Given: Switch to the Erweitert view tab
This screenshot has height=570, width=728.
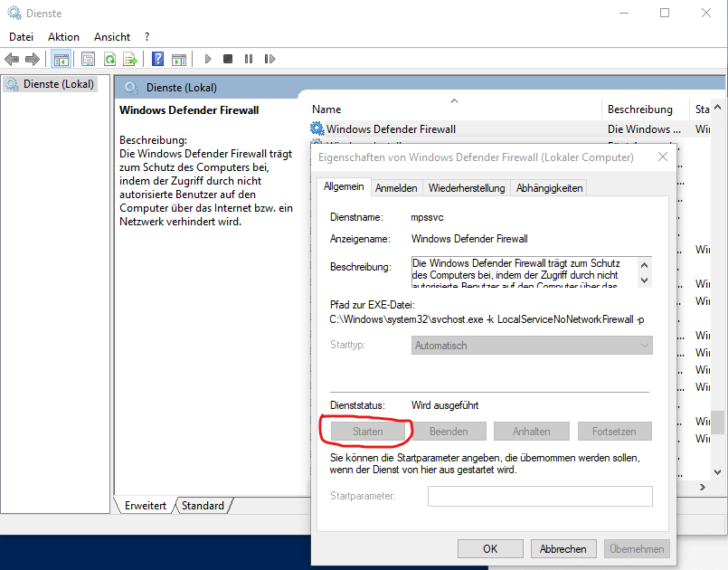Looking at the screenshot, I should (x=146, y=506).
